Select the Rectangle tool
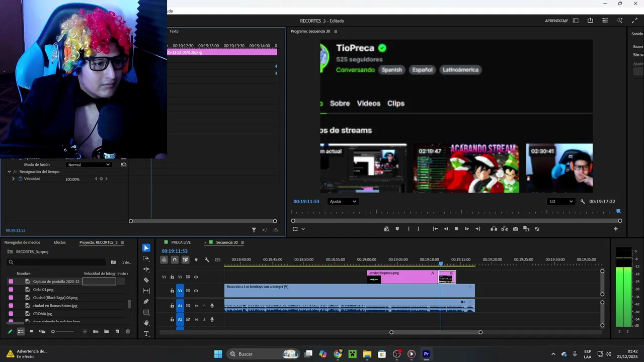This screenshot has height=362, width=644. pos(146,312)
